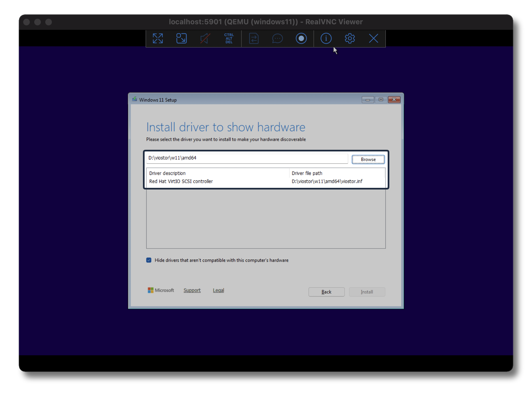Viewport: 532px width, 395px height.
Task: Send Ctrl Alt Del to remote machine
Action: (x=229, y=38)
